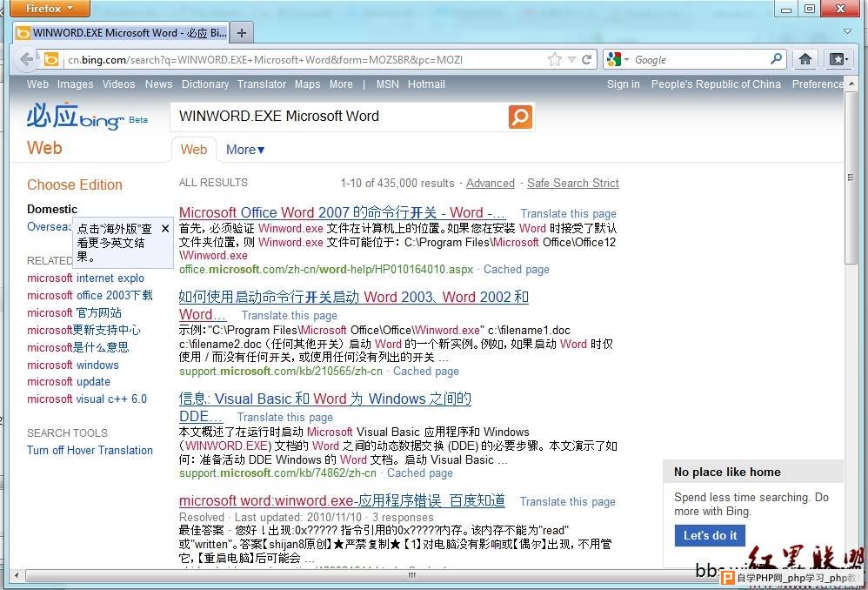This screenshot has width=868, height=590.
Task: Bookmark this page with the star icon
Action: tap(555, 59)
